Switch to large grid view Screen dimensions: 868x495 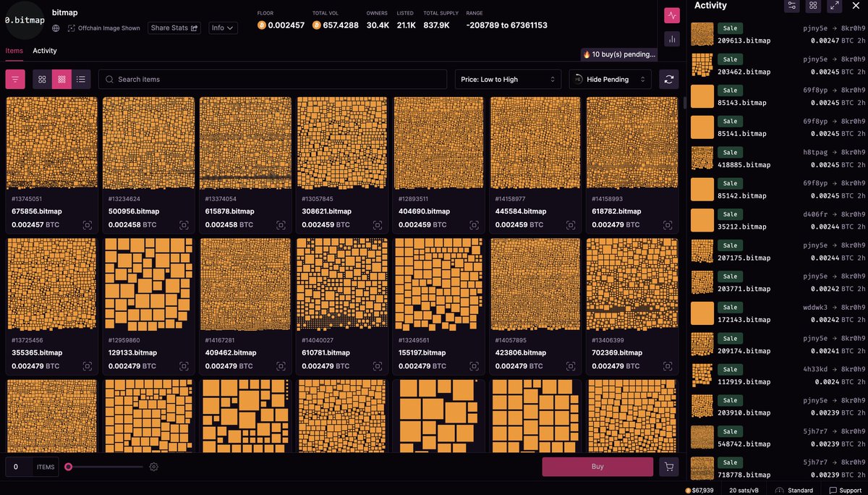[42, 80]
